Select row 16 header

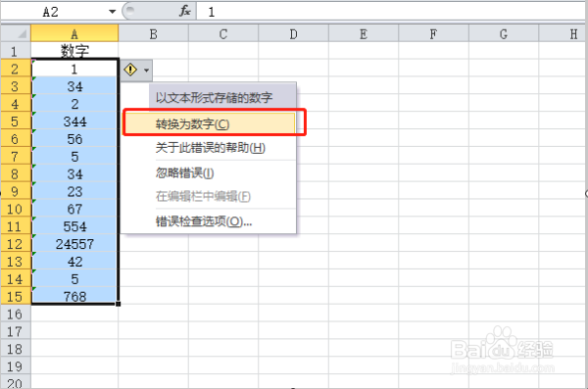[16, 314]
